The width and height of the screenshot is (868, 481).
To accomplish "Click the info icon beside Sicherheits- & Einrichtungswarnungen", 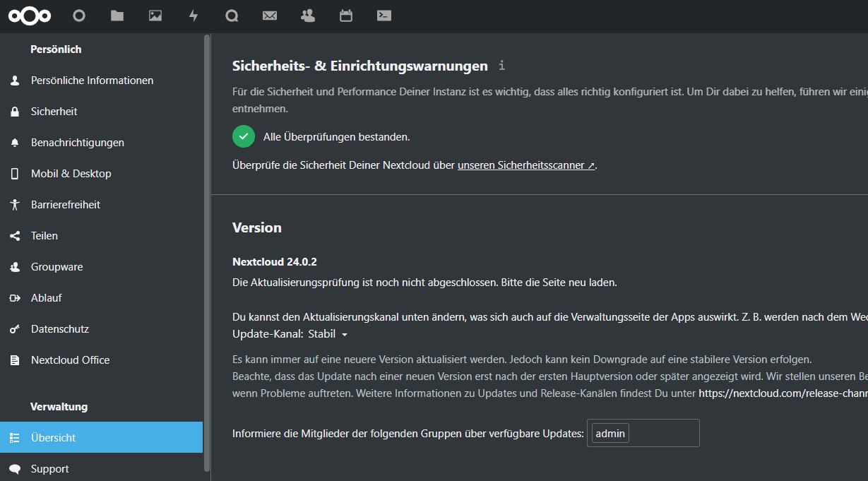I will [502, 66].
